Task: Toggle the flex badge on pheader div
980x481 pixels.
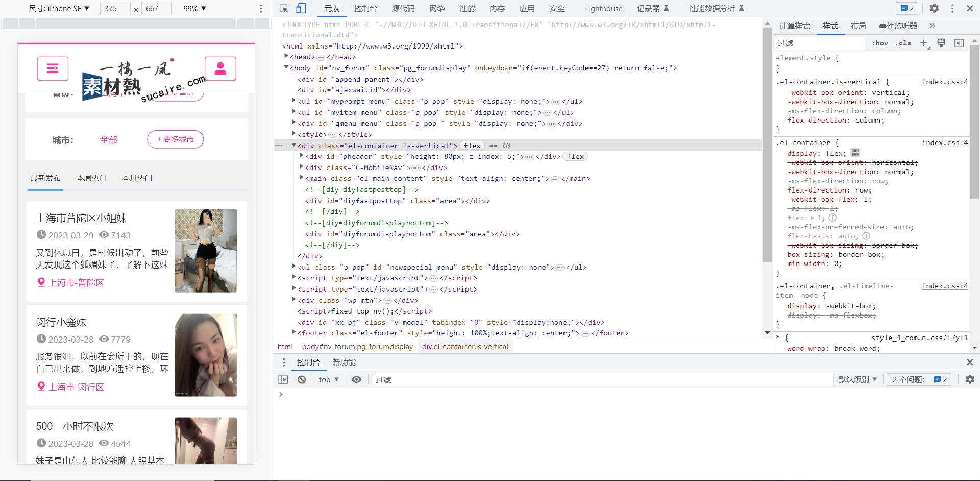Action: [x=575, y=157]
